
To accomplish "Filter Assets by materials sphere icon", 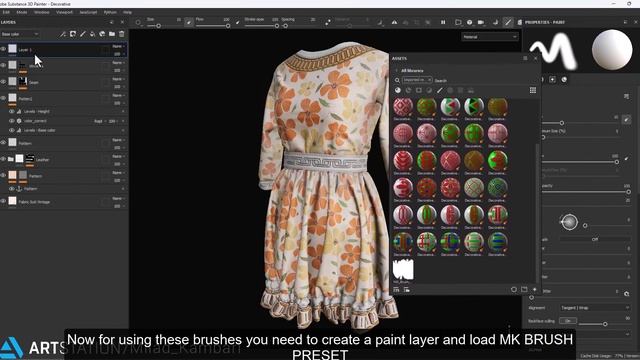I will tap(398, 90).
